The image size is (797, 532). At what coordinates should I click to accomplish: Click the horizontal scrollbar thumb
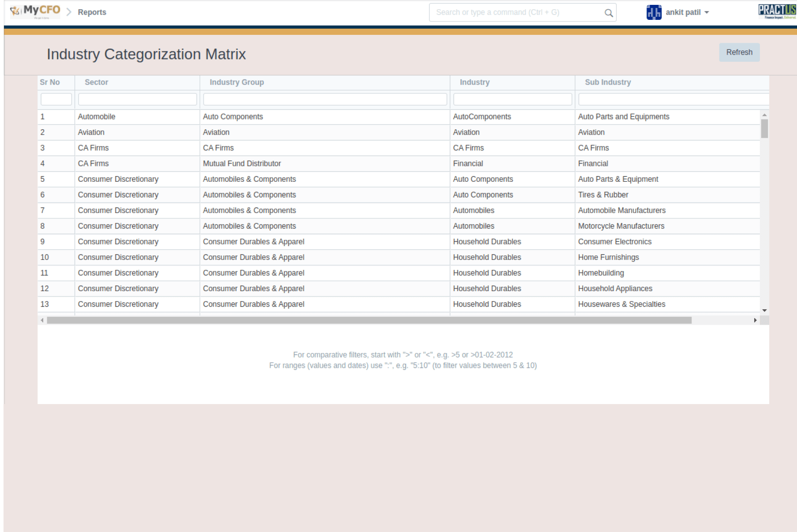tap(369, 320)
